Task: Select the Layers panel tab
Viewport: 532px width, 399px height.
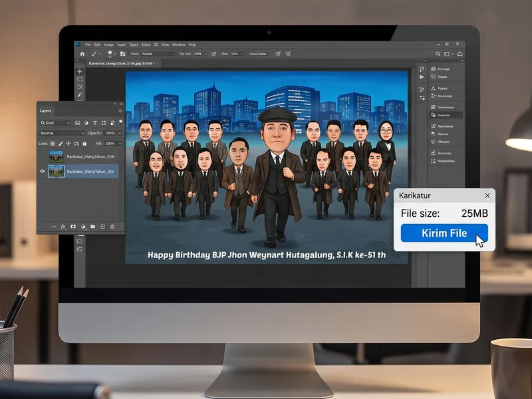Action: [45, 111]
